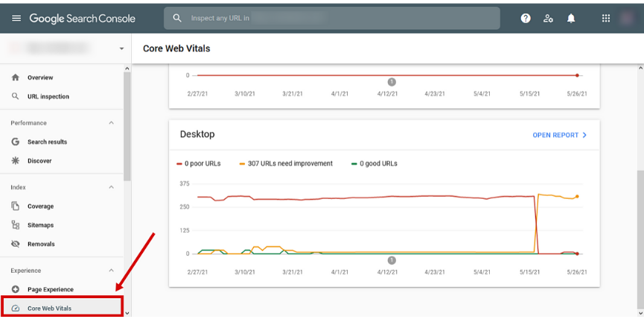Click the URL inspection magnifier icon

click(15, 96)
